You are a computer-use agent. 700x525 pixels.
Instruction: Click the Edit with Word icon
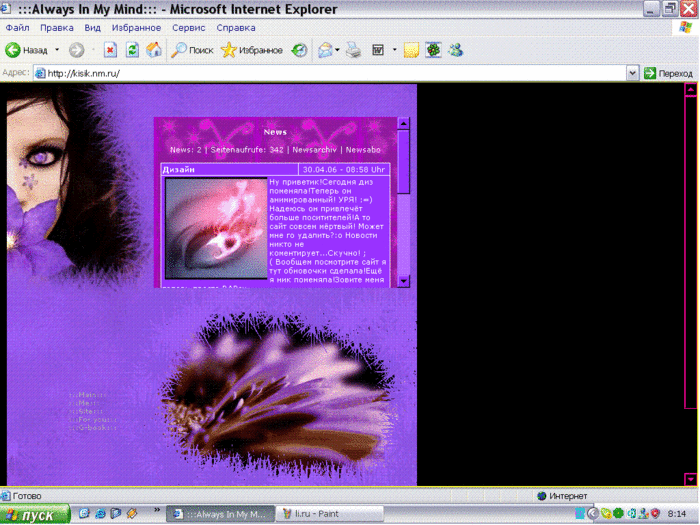click(378, 50)
